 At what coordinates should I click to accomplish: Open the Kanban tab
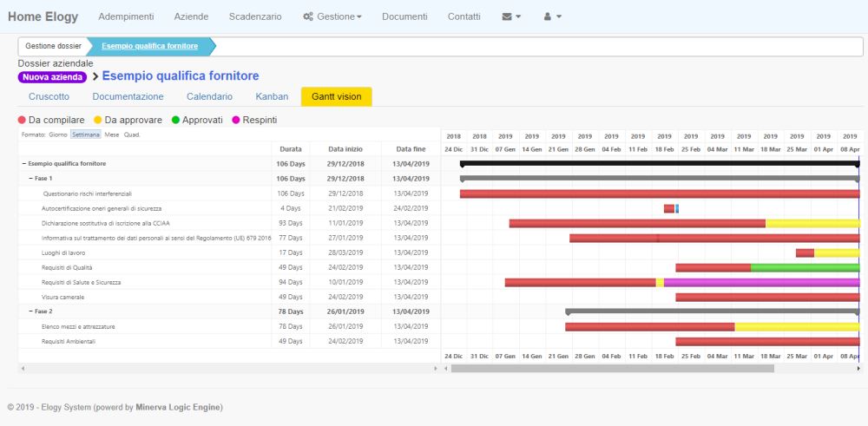point(272,96)
